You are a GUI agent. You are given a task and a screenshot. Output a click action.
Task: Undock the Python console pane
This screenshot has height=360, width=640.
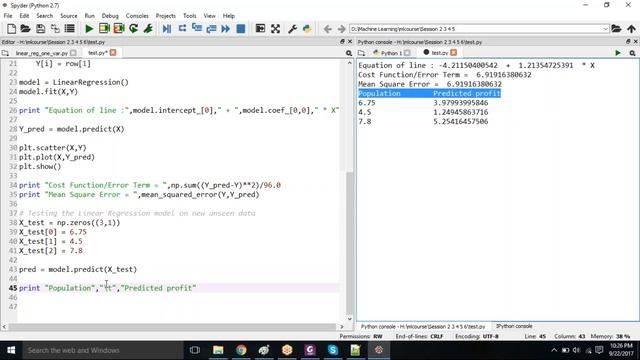[628, 42]
